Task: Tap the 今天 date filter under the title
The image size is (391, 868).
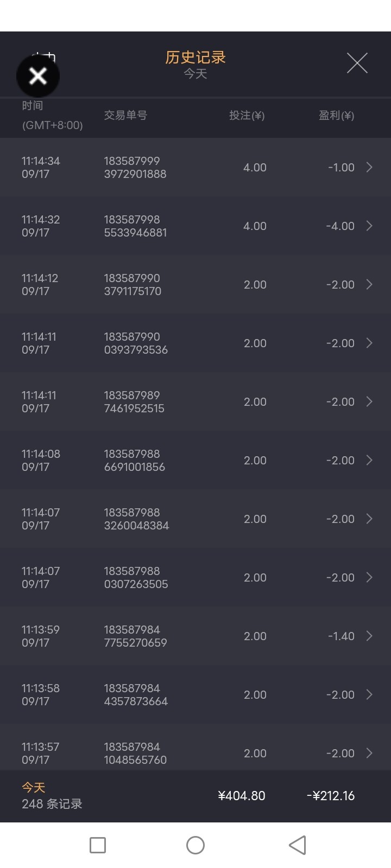Action: (x=195, y=74)
